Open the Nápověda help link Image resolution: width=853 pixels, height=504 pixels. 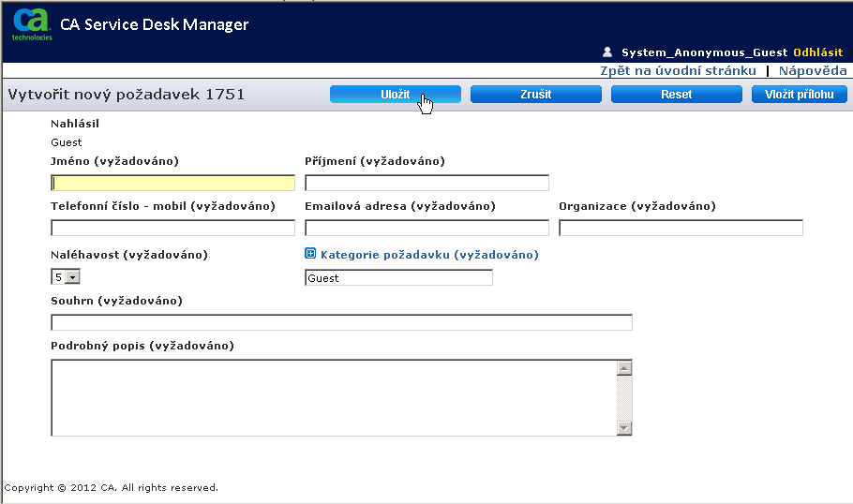coord(812,70)
